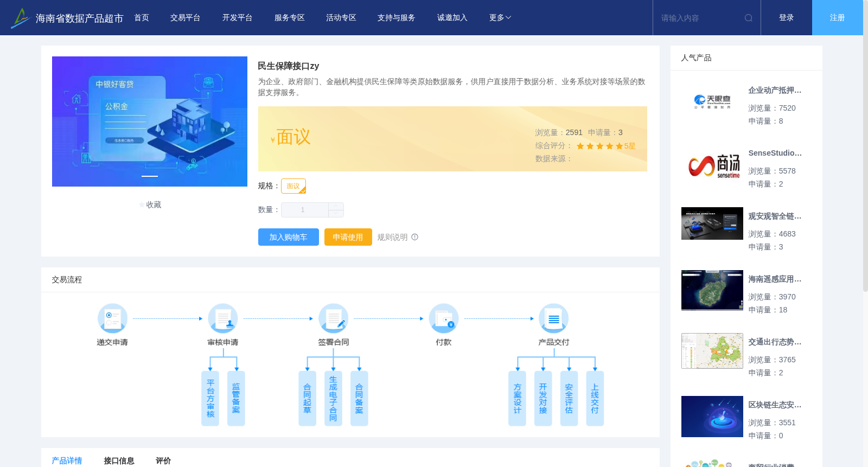
Task: Open 观安观智全链 product title
Action: (775, 216)
